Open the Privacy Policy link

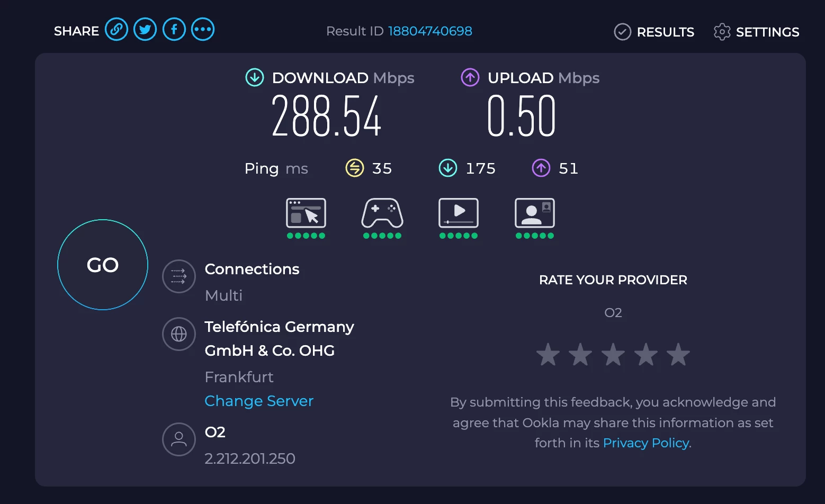(646, 443)
